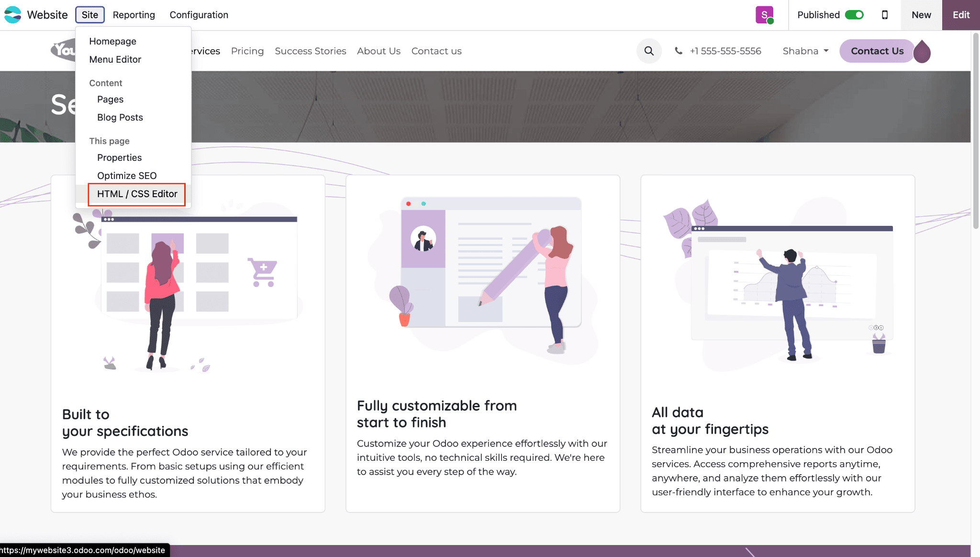This screenshot has width=980, height=557.
Task: Open the mobile preview phone icon
Action: coord(885,15)
